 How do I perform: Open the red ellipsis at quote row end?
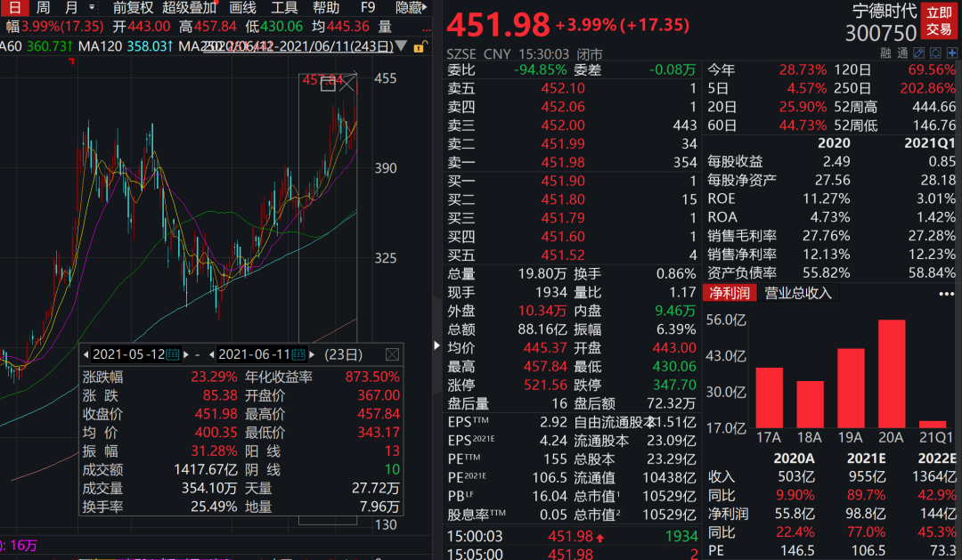pyautogui.click(x=427, y=28)
